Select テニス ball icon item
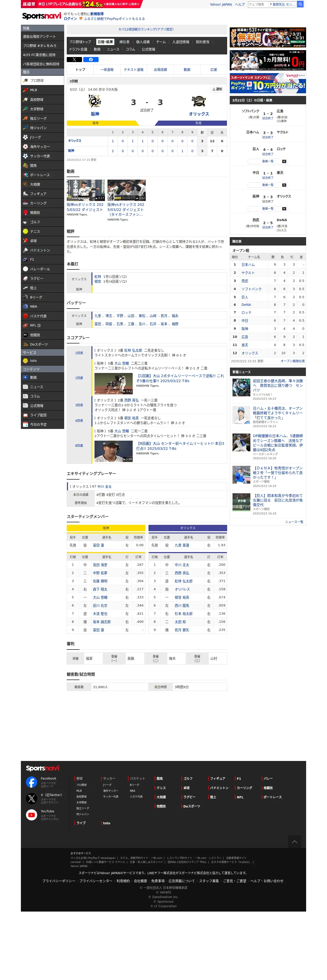This screenshot has height=980, width=327. 42,231
